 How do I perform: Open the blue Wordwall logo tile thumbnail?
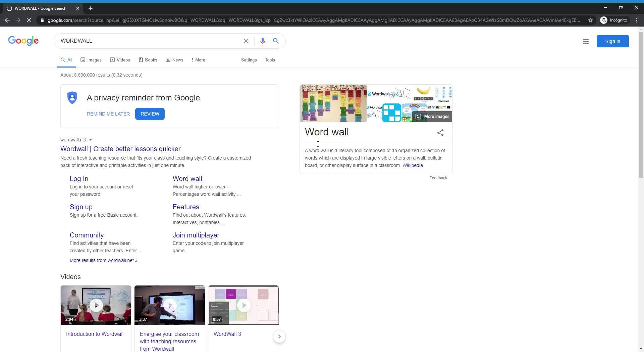[x=392, y=113]
